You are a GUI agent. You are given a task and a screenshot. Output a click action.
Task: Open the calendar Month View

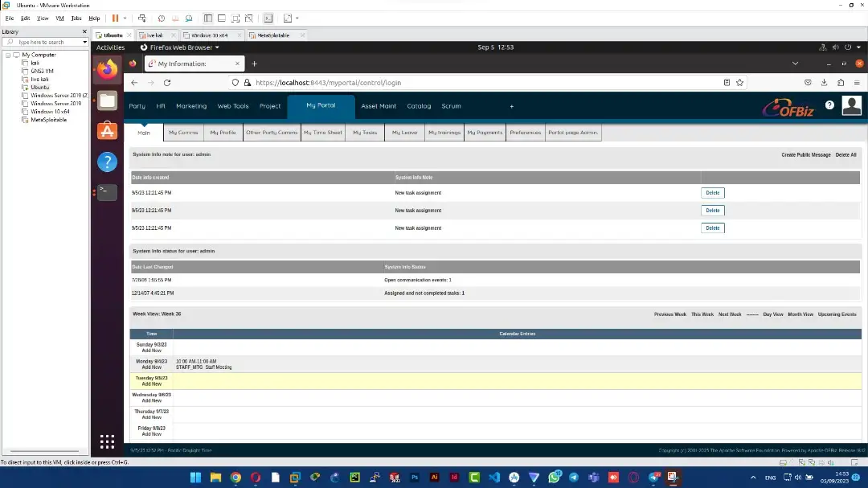[800, 314]
